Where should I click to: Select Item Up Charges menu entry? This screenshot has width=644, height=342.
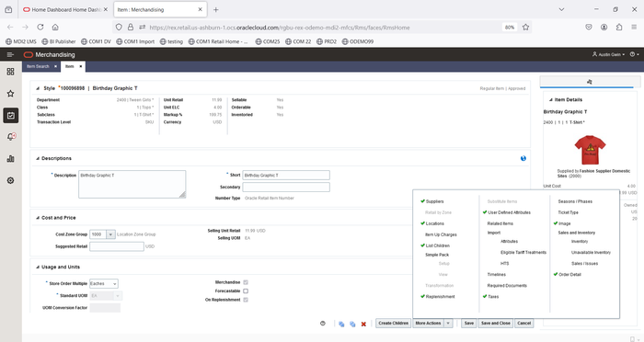pyautogui.click(x=441, y=234)
